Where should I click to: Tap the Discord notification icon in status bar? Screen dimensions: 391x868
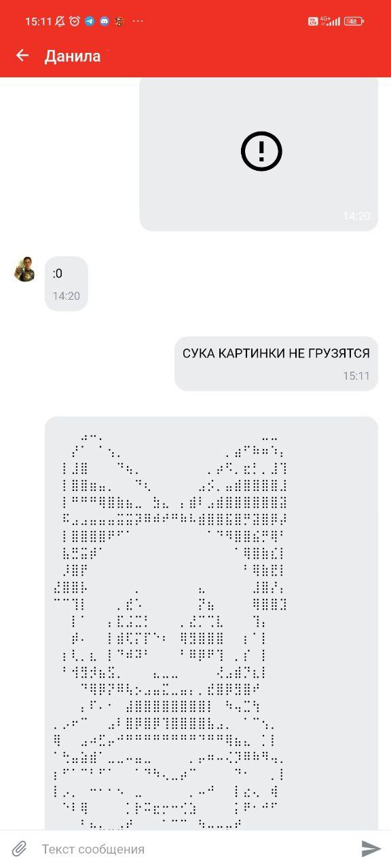pyautogui.click(x=104, y=21)
